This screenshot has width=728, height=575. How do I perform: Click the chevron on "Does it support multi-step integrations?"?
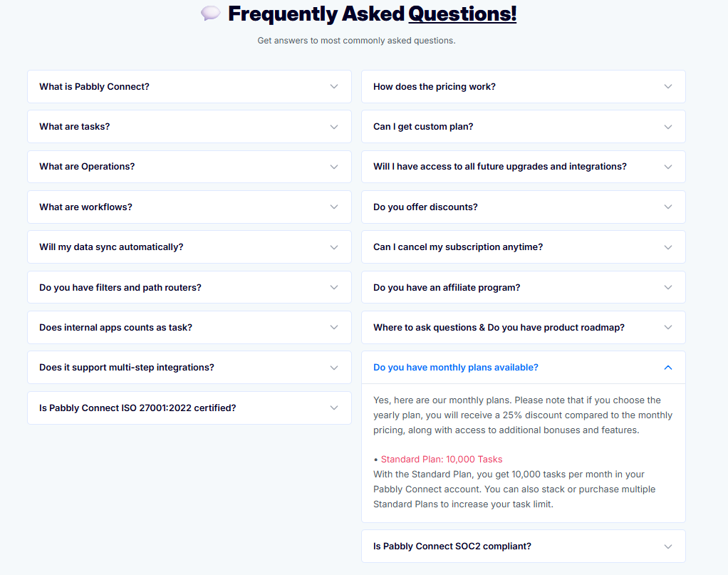point(334,368)
